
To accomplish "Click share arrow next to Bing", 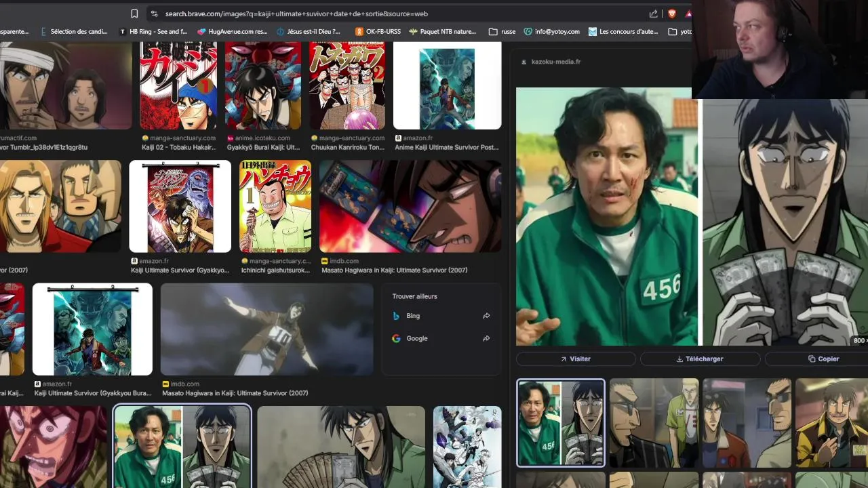I will tap(486, 316).
